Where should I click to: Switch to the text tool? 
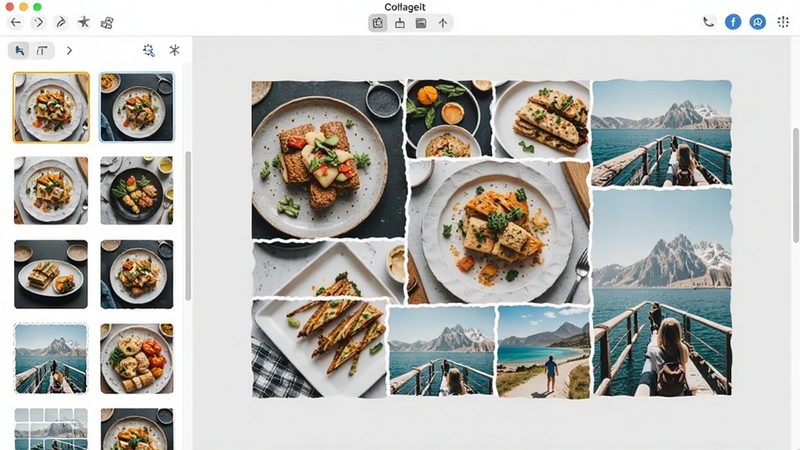pyautogui.click(x=42, y=51)
